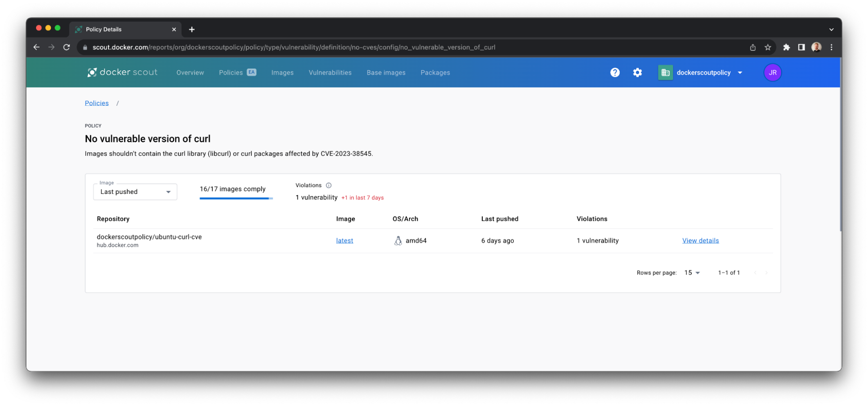The width and height of the screenshot is (868, 406).
Task: Click the JR user avatar
Action: (772, 72)
